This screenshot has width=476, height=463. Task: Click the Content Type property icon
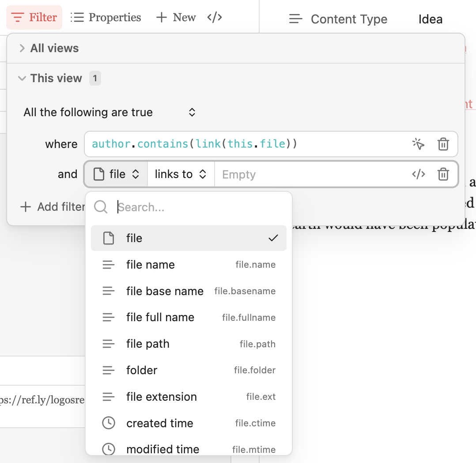(295, 19)
